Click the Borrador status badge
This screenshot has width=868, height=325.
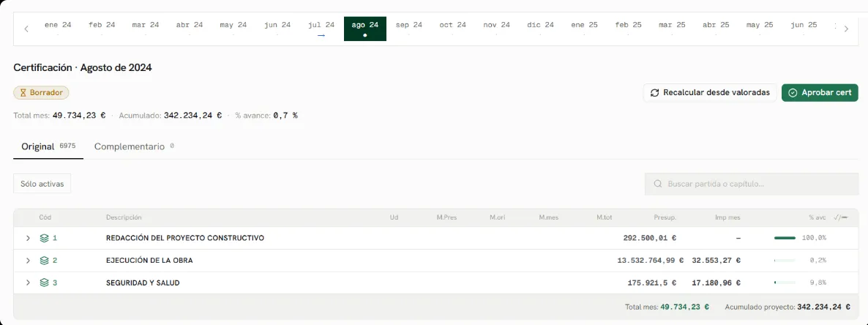click(x=41, y=92)
